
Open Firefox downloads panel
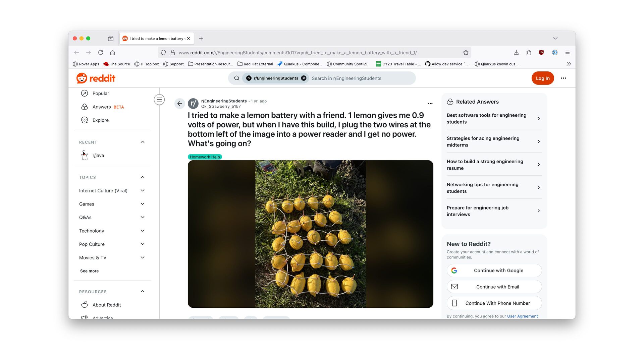[x=516, y=53]
